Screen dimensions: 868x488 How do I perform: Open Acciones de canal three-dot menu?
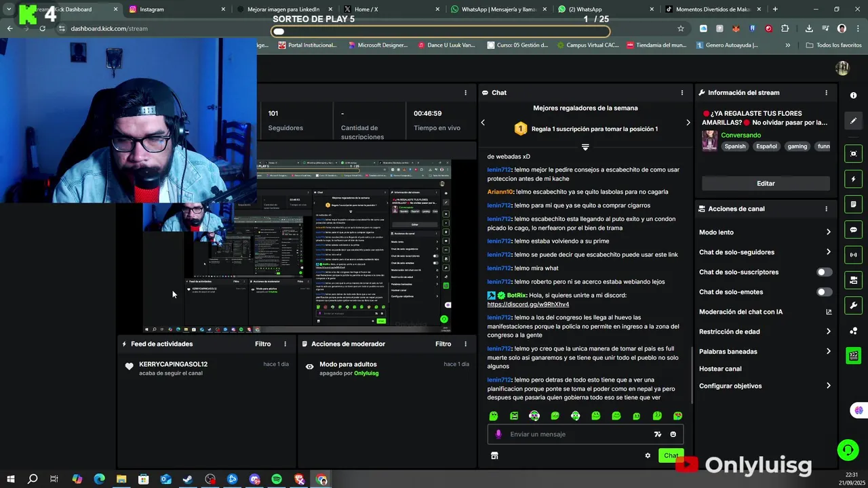point(826,209)
